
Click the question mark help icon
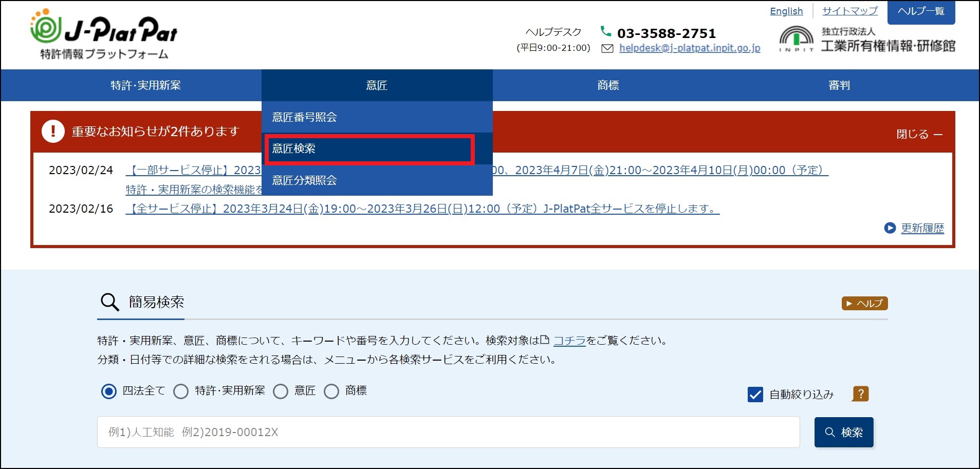click(860, 394)
